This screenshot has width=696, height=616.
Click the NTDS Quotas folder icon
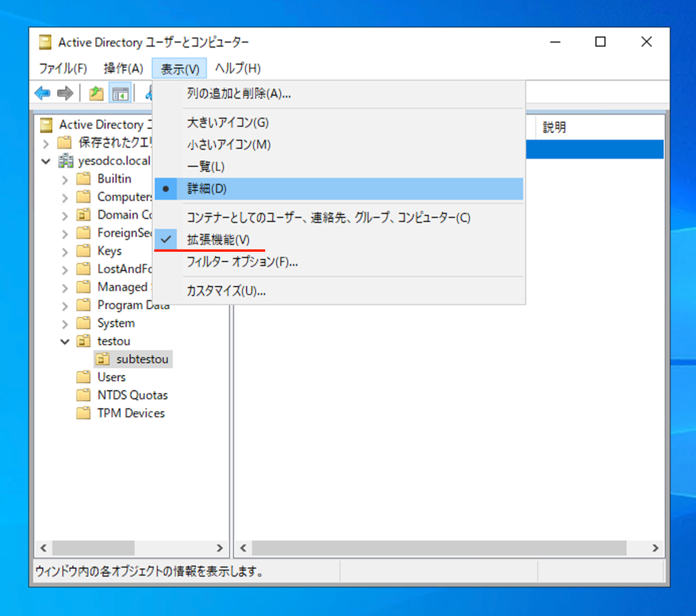(84, 395)
